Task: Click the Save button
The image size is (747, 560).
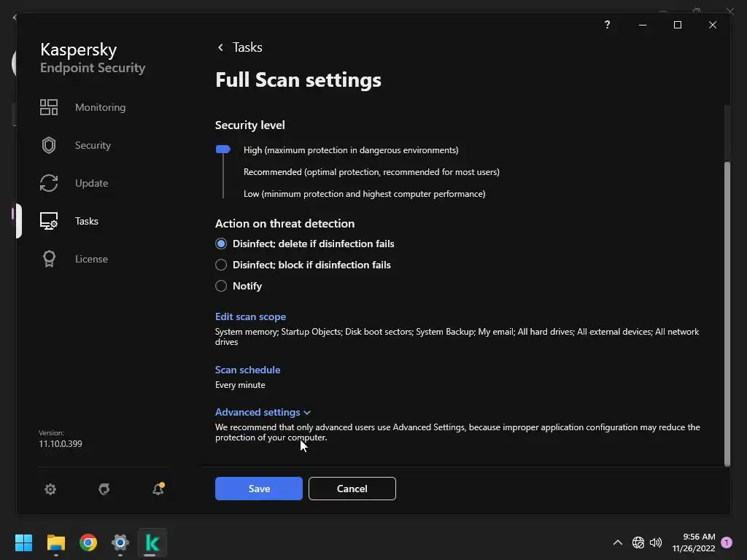Action: click(259, 489)
